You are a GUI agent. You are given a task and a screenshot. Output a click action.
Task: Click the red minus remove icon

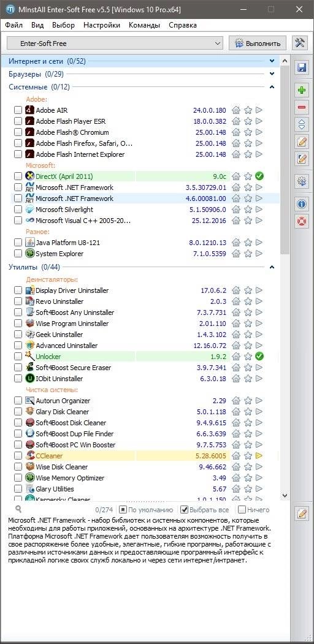click(302, 108)
